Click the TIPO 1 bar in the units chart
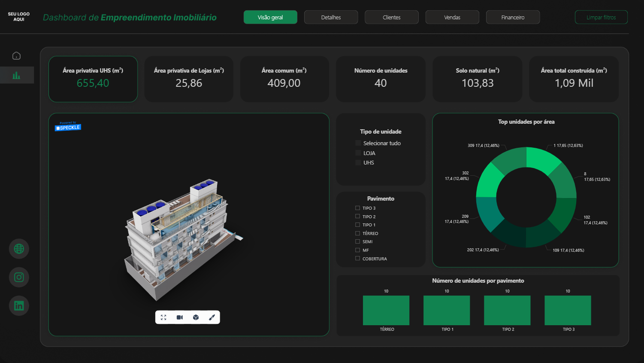The image size is (644, 363). (446, 310)
